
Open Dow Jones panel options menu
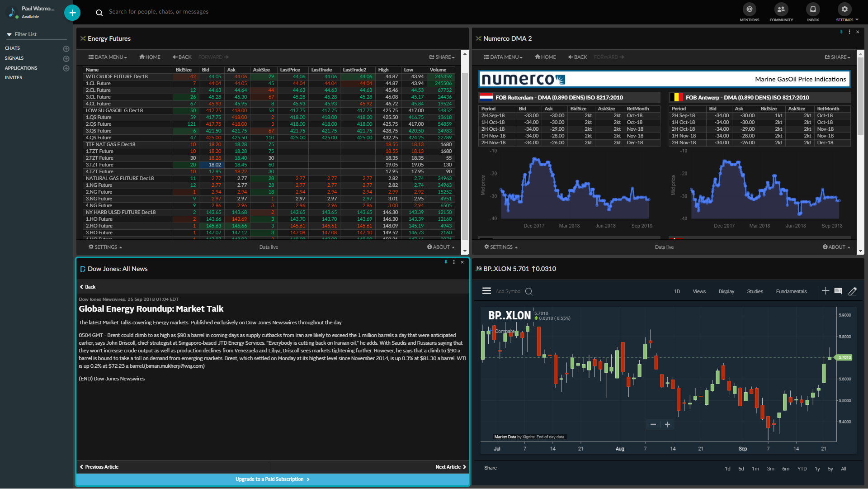(454, 262)
